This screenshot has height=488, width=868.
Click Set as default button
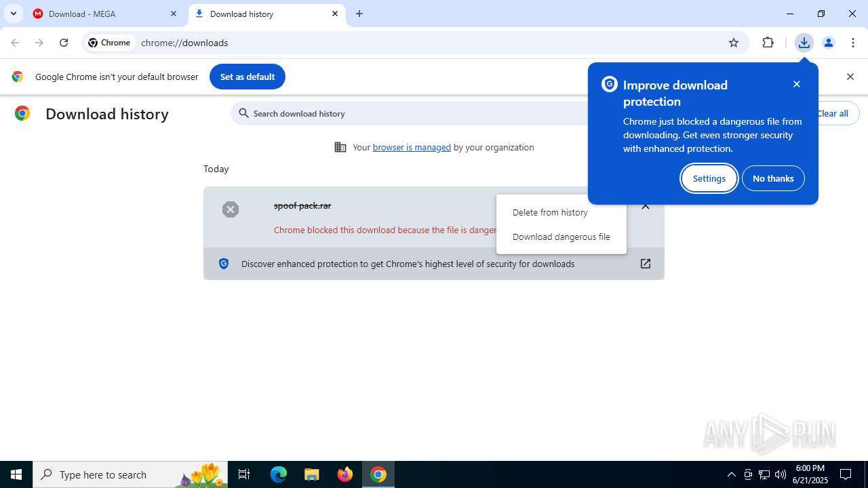click(x=248, y=77)
